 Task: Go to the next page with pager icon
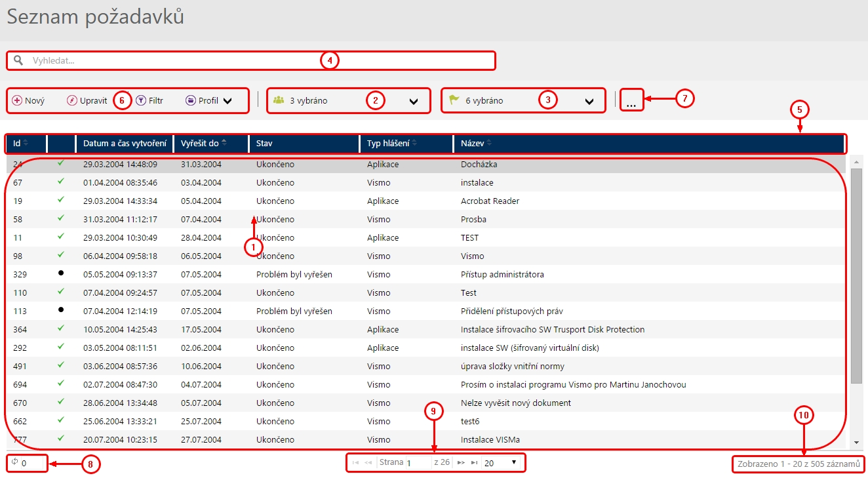pyautogui.click(x=461, y=463)
